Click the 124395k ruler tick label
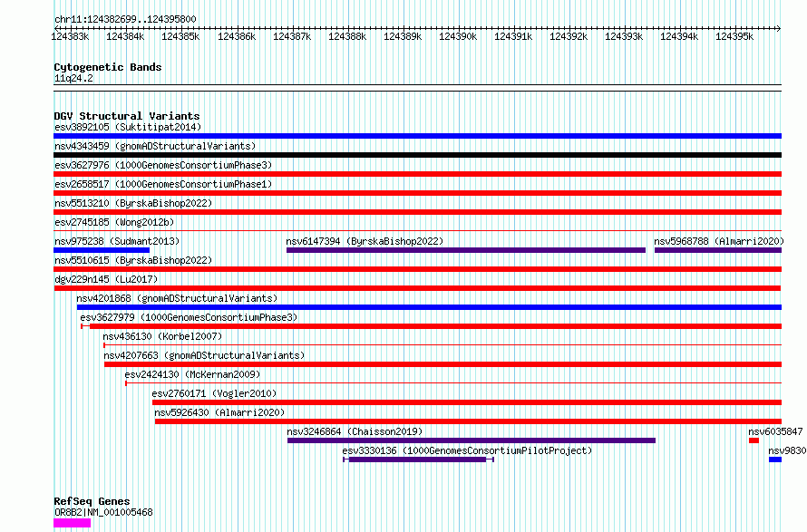This screenshot has height=532, width=807. [x=734, y=36]
